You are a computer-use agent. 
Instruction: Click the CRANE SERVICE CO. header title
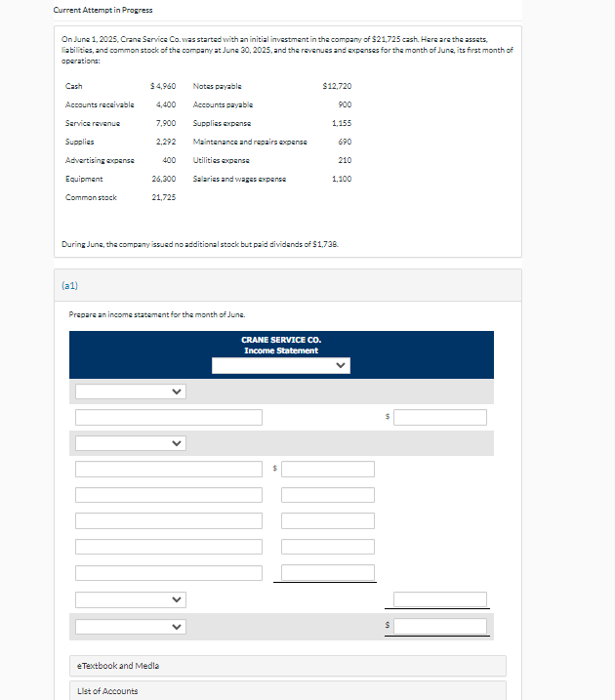281,340
